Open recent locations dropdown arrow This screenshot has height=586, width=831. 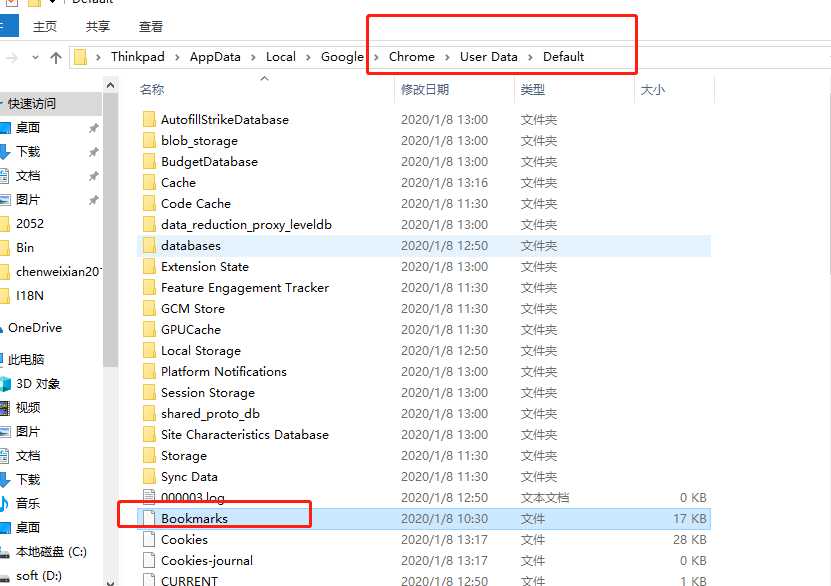(x=35, y=57)
